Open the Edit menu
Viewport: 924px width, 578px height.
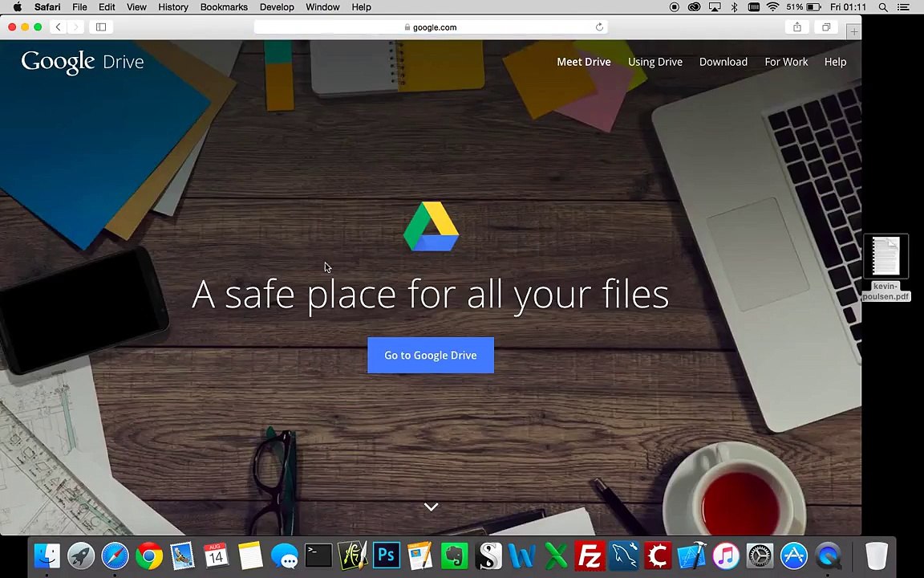point(107,7)
